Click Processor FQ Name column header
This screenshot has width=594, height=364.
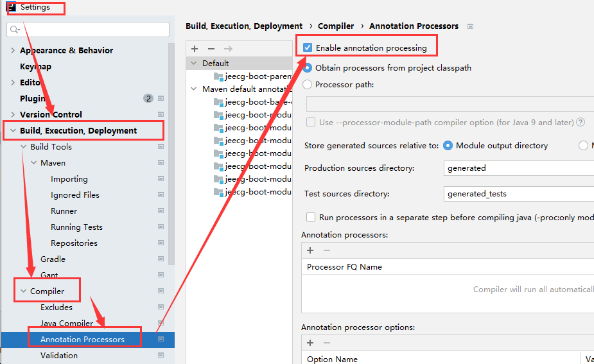[x=344, y=266]
